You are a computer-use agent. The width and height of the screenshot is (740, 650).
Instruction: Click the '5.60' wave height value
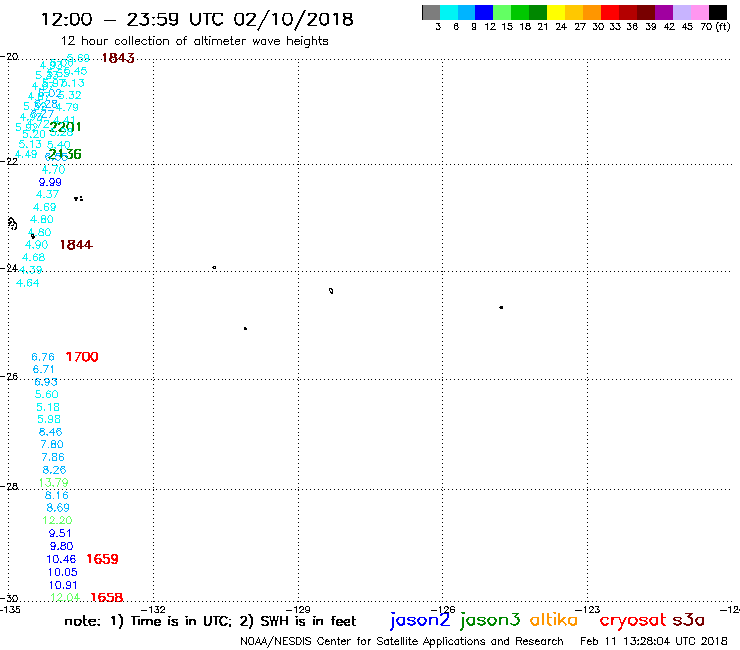(x=47, y=394)
